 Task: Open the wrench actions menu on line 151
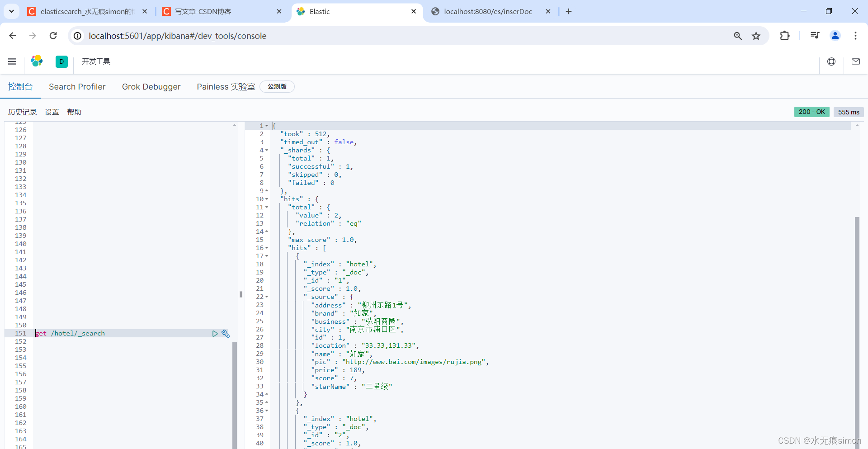pos(226,333)
